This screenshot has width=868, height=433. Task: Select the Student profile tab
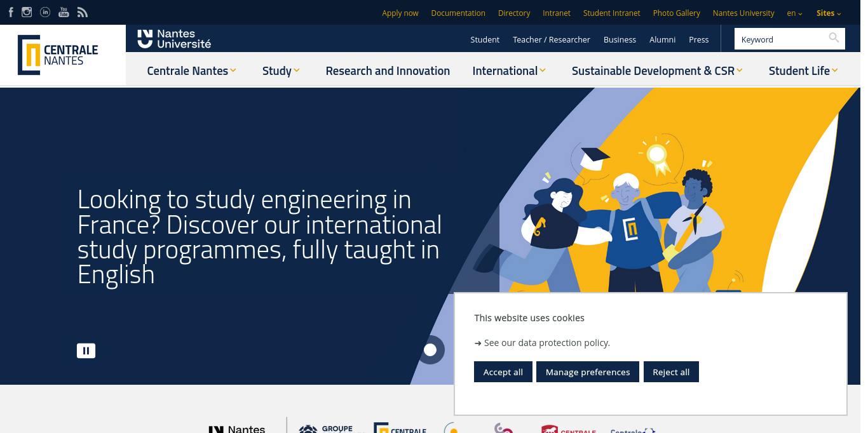coord(485,39)
